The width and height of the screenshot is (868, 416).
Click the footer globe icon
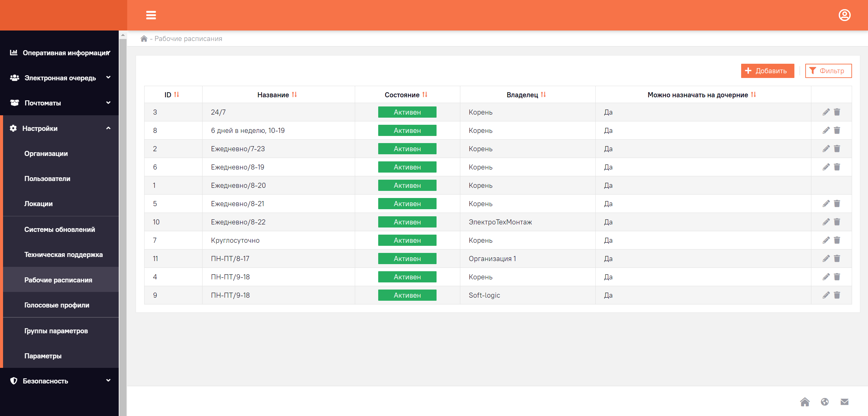pos(825,402)
